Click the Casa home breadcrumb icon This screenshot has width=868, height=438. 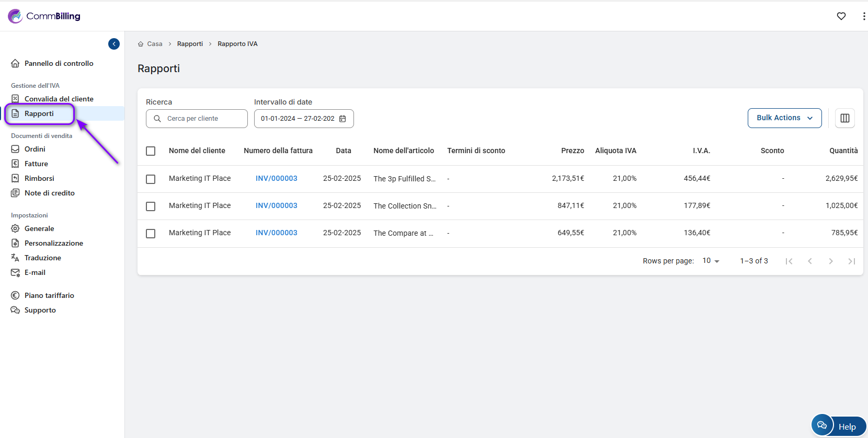tap(141, 44)
